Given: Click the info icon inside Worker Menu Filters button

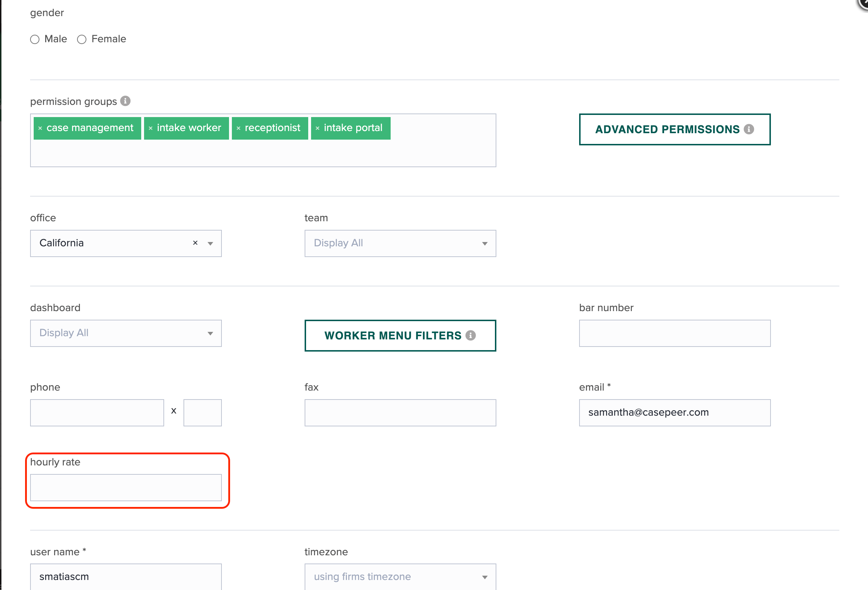Looking at the screenshot, I should coord(471,335).
